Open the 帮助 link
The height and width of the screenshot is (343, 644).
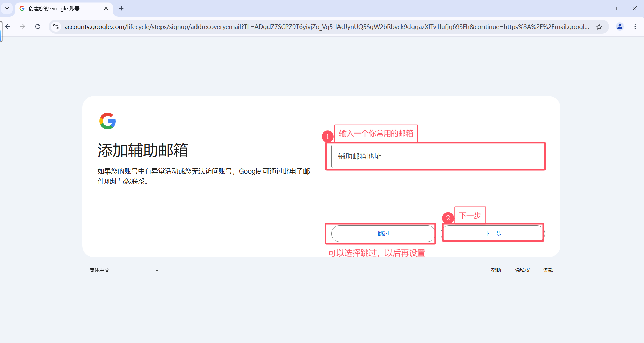(x=496, y=270)
